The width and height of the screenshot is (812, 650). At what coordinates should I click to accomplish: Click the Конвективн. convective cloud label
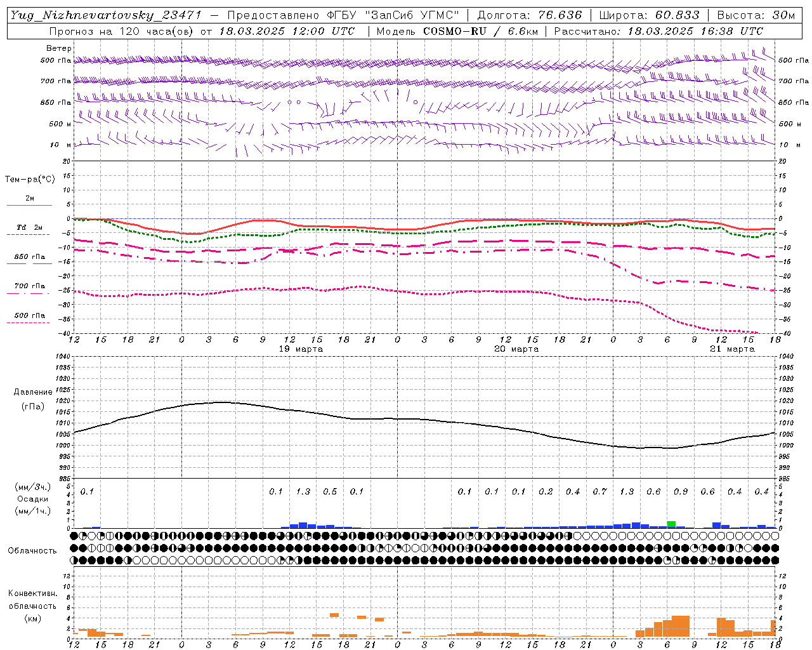32,594
